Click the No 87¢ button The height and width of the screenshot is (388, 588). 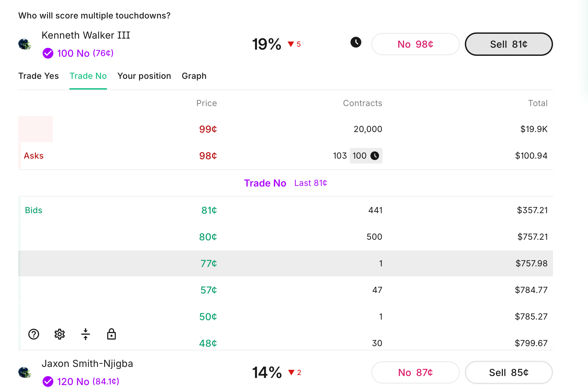click(415, 372)
